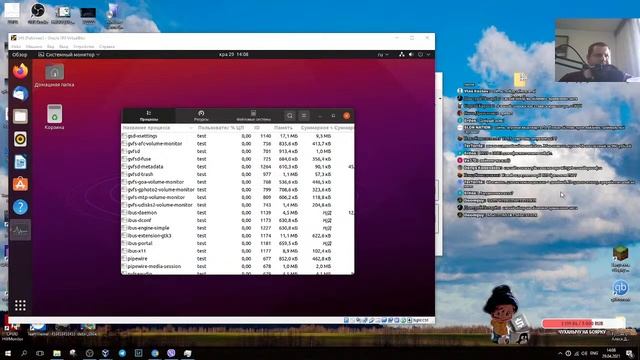Open File Explorer from the Windows taskbar

[57, 353]
